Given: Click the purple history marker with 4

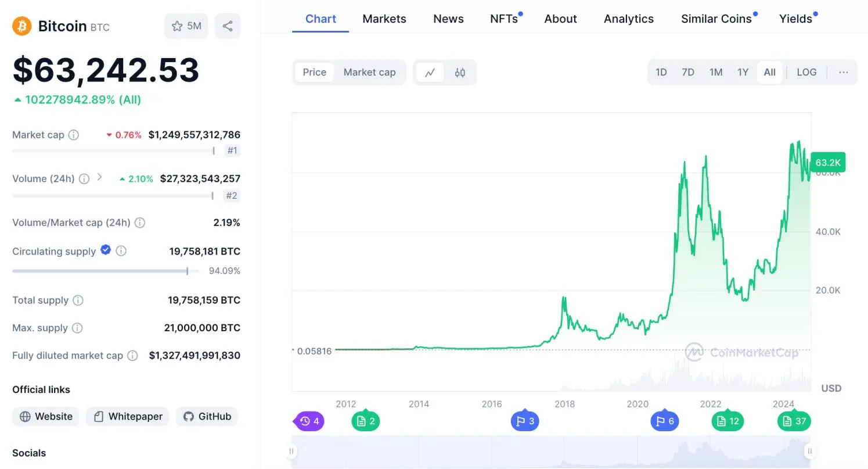Looking at the screenshot, I should pos(309,421).
